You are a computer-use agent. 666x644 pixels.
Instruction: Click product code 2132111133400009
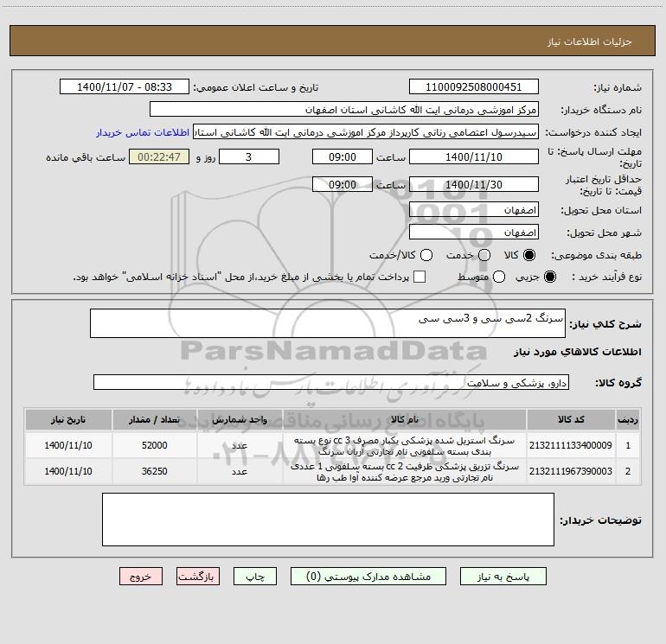pyautogui.click(x=571, y=445)
